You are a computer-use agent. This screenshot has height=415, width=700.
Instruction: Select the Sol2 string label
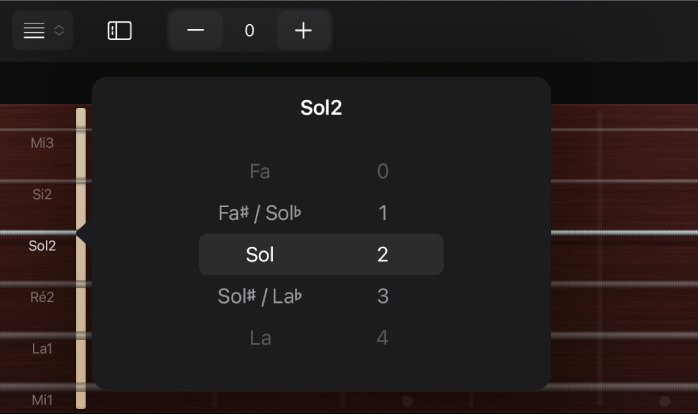[x=42, y=245]
